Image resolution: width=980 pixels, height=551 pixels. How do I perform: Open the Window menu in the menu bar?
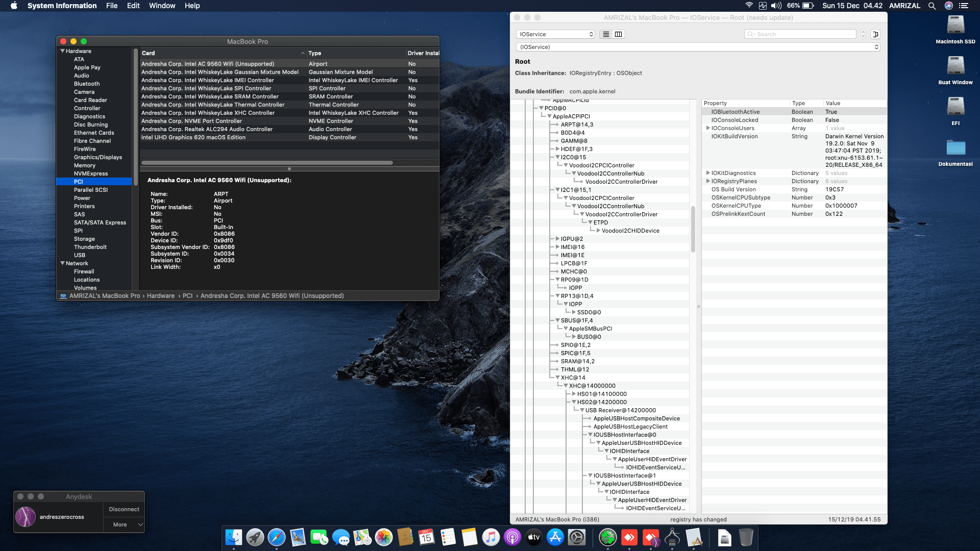click(x=162, y=6)
